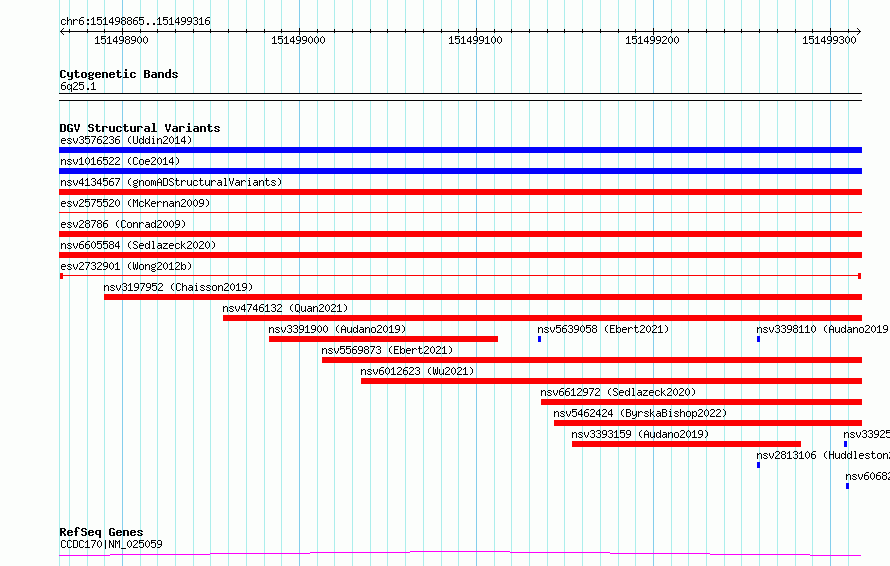This screenshot has height=566, width=890.
Task: Click ruler position 151499100
Action: pyautogui.click(x=476, y=40)
